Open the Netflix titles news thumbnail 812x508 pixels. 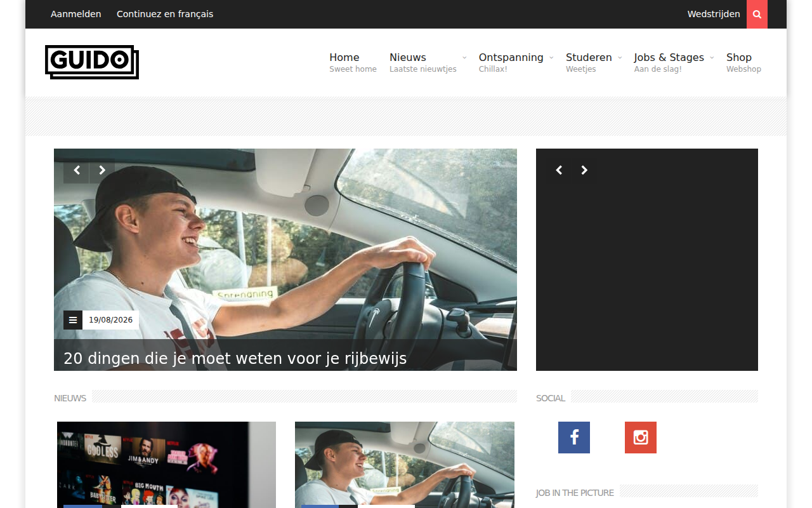point(166,465)
